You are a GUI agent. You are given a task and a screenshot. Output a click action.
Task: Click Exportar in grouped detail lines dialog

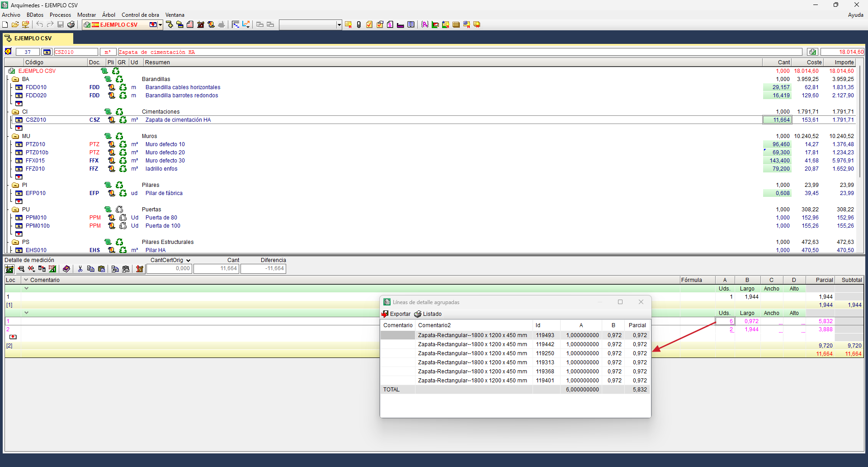[x=396, y=314]
